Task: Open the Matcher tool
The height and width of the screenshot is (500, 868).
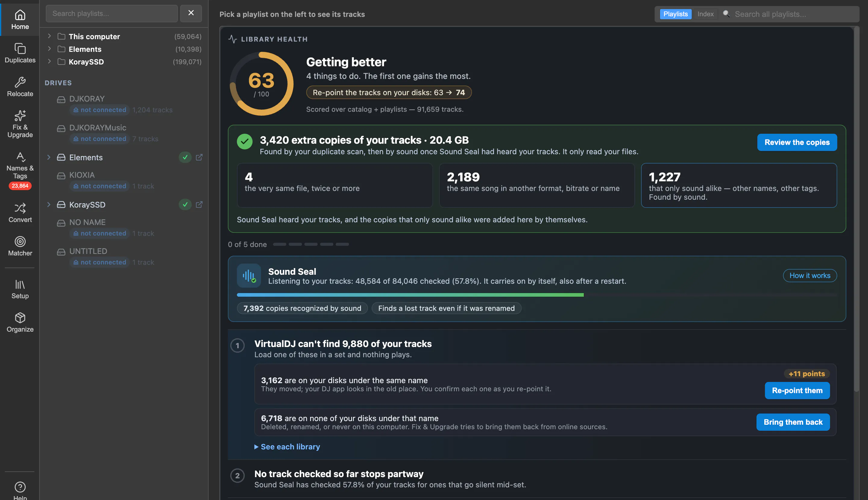Action: click(x=20, y=246)
